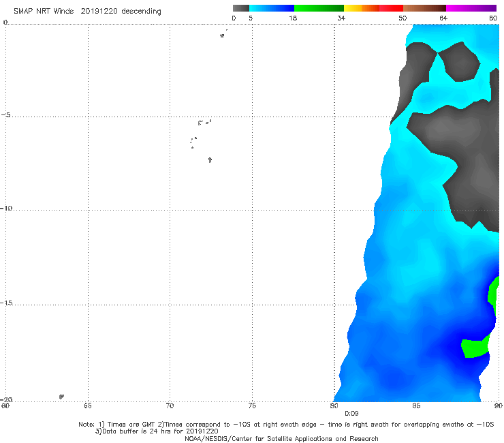The image size is (504, 443).
Task: Click the "-15" latitude axis label
Action: 6,303
